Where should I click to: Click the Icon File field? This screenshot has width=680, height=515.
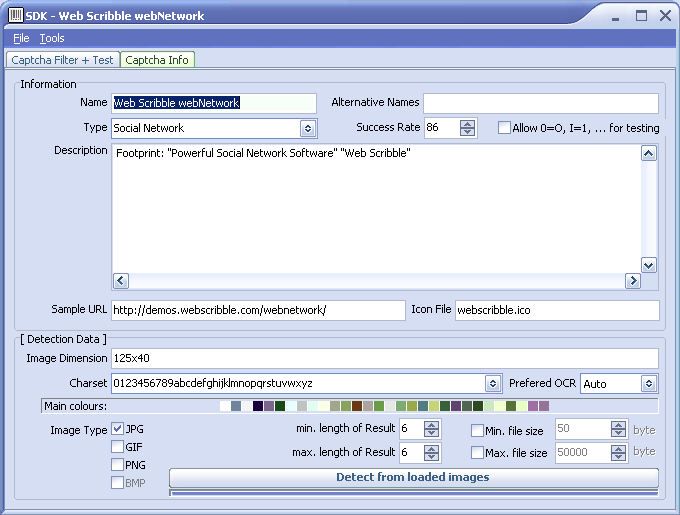tap(557, 310)
